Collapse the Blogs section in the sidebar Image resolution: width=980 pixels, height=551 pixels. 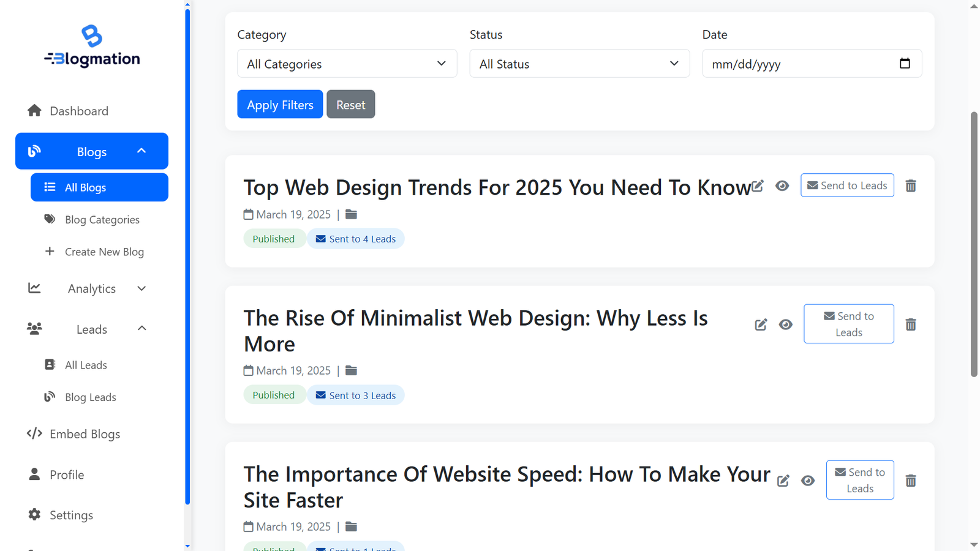coord(142,151)
